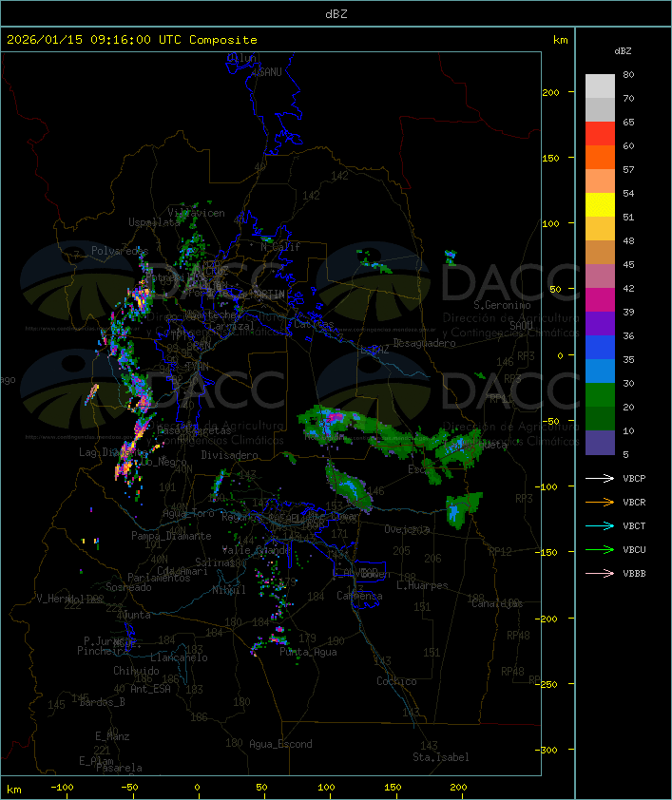Select the slate purple legend swatch above 5
The image size is (672, 800).
(600, 443)
